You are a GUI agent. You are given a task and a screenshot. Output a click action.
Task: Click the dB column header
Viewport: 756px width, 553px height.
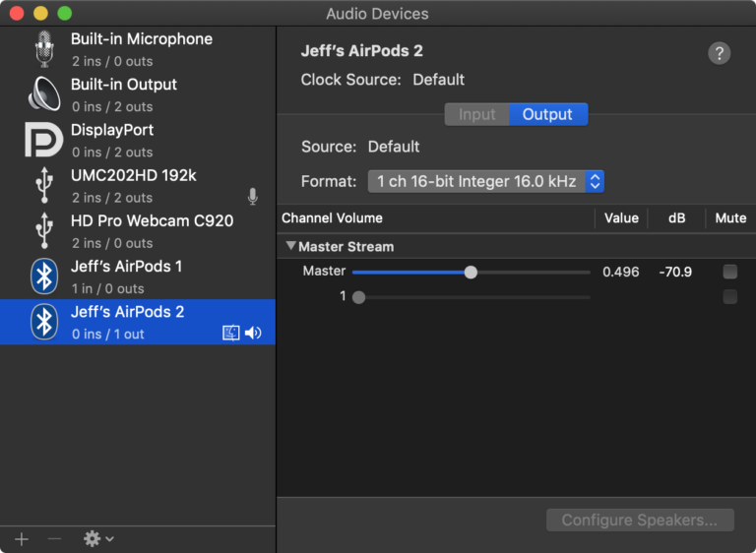click(677, 217)
